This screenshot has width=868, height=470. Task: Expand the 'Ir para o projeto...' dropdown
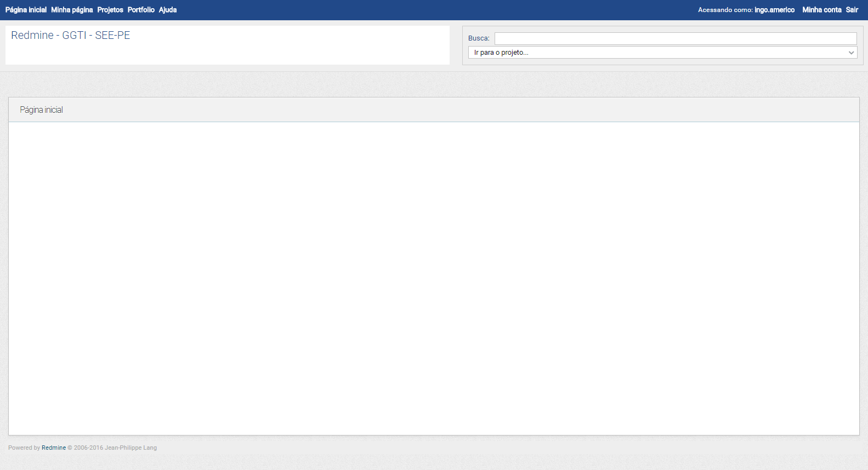(662, 53)
